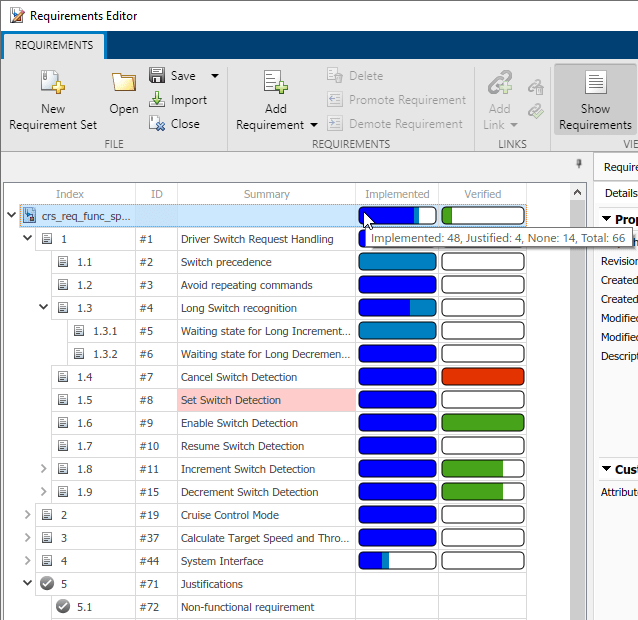Expand section 2 Cruise Control Mode
The width and height of the screenshot is (638, 620).
click(27, 515)
